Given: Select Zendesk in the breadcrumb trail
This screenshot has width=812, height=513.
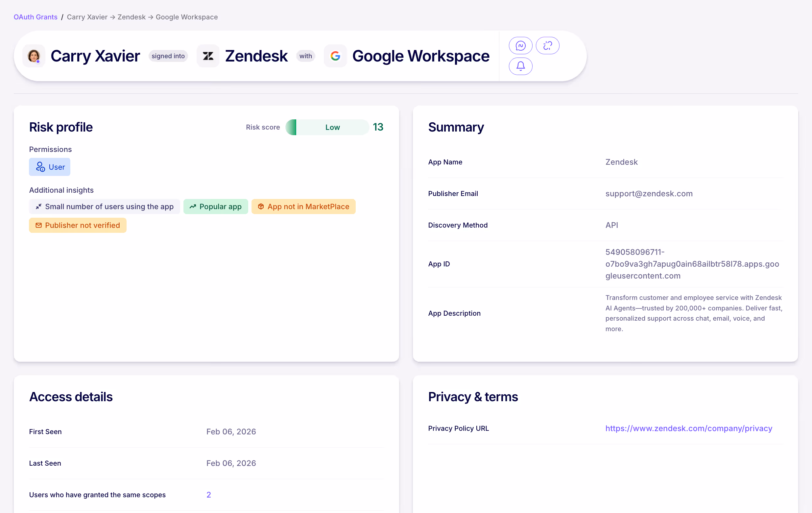Looking at the screenshot, I should (131, 17).
